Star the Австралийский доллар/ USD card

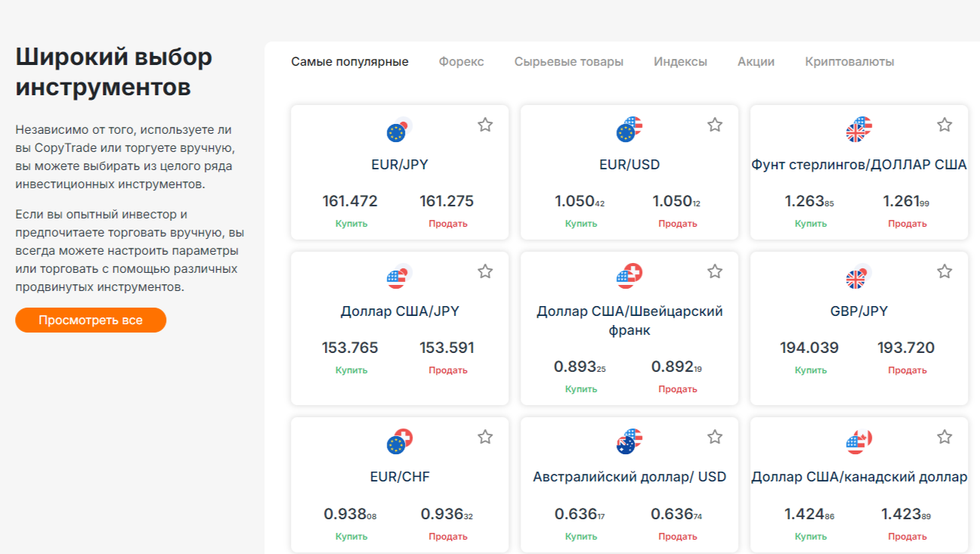(x=715, y=437)
